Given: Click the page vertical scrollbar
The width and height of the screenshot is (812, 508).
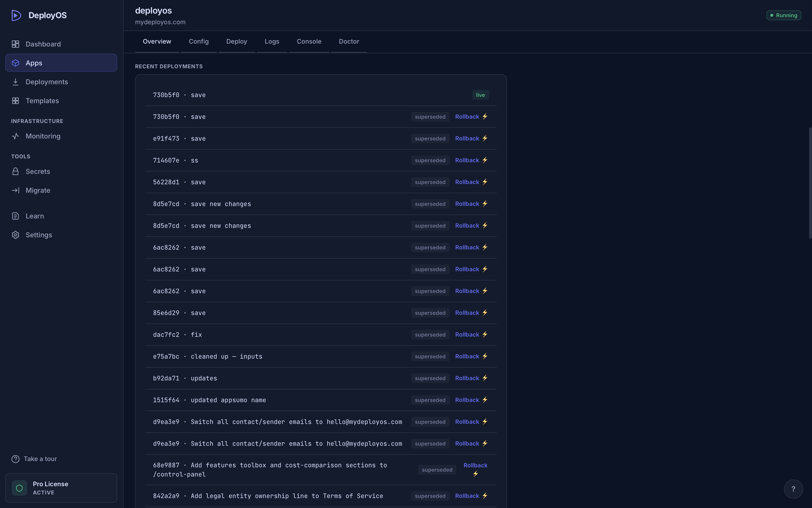Looking at the screenshot, I should coord(810,183).
